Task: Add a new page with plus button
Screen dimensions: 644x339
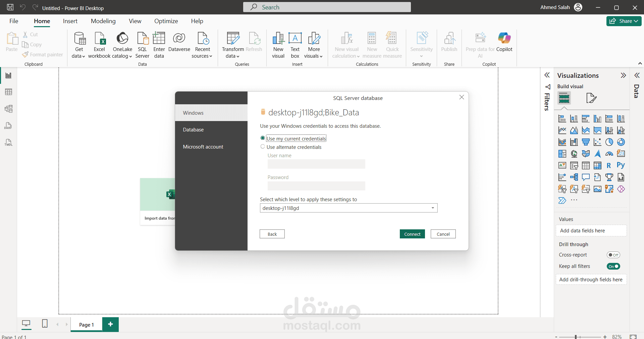Action: click(x=110, y=324)
